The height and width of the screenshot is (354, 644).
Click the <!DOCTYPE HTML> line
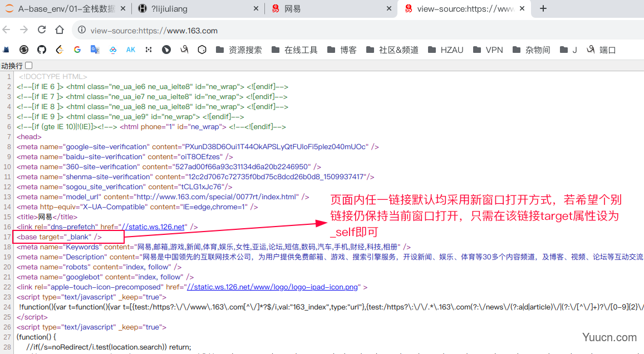53,76
